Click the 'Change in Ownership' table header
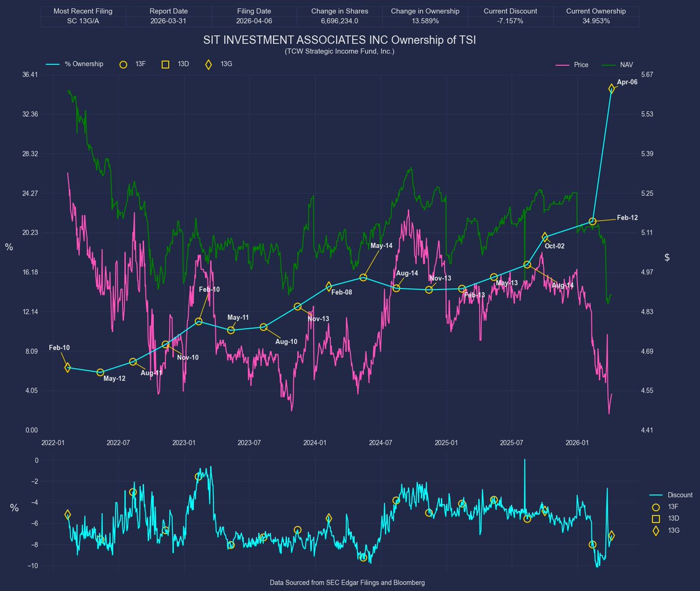The image size is (700, 591). [425, 11]
